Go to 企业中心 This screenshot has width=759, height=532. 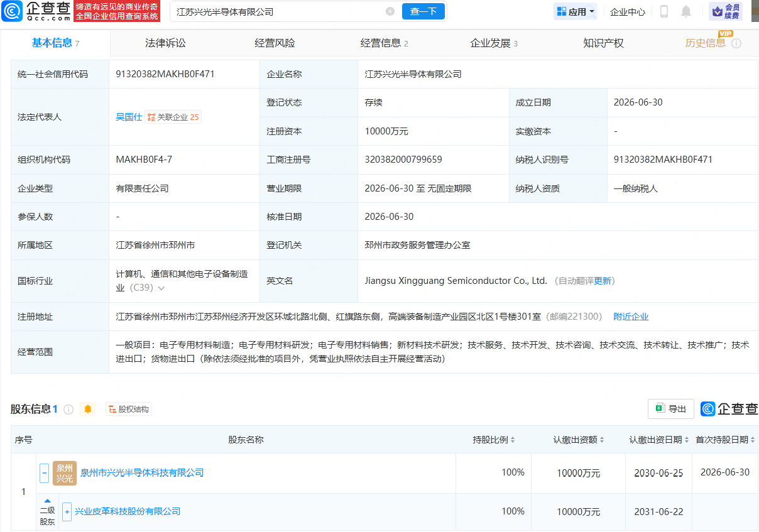point(628,12)
